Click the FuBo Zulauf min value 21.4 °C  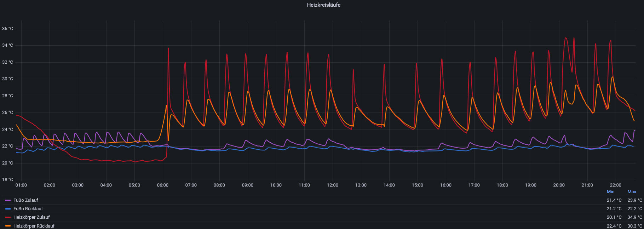click(614, 200)
